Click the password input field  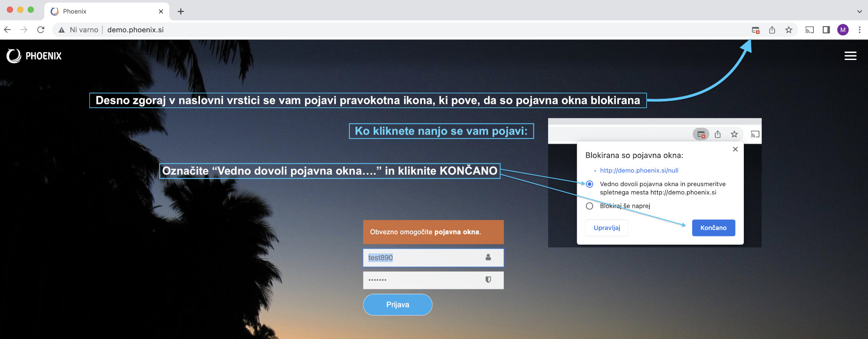pos(425,280)
